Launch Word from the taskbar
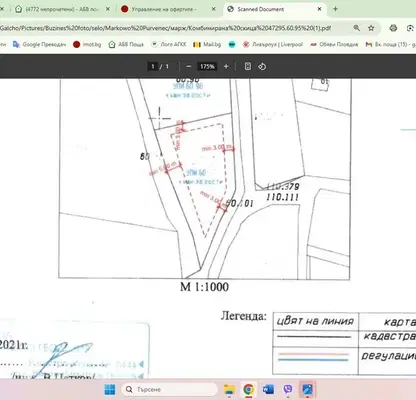The image size is (416, 400). [268, 389]
